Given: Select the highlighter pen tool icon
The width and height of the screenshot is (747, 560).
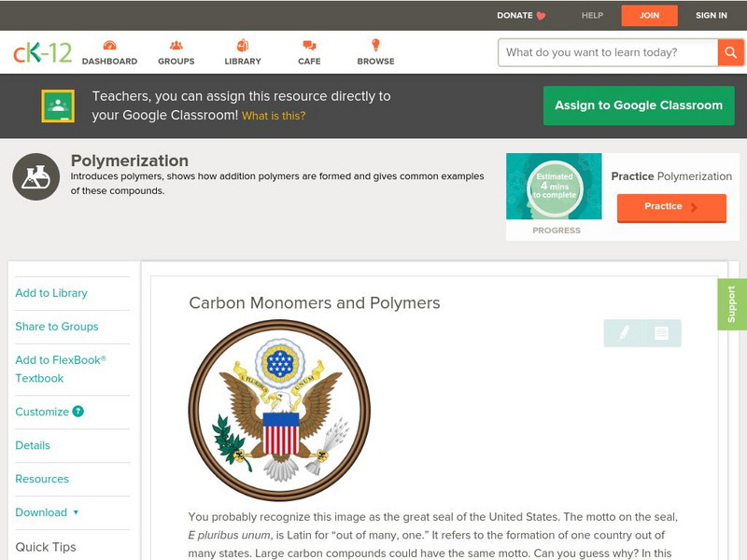Looking at the screenshot, I should 624,333.
